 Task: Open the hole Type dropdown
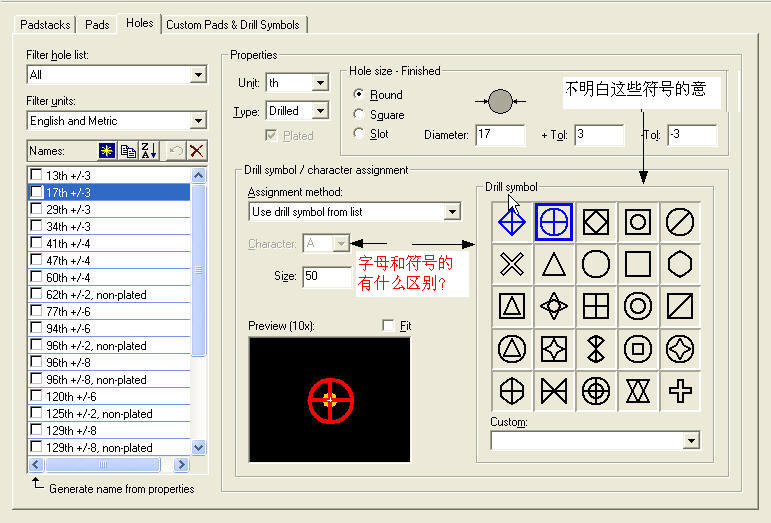(320, 111)
